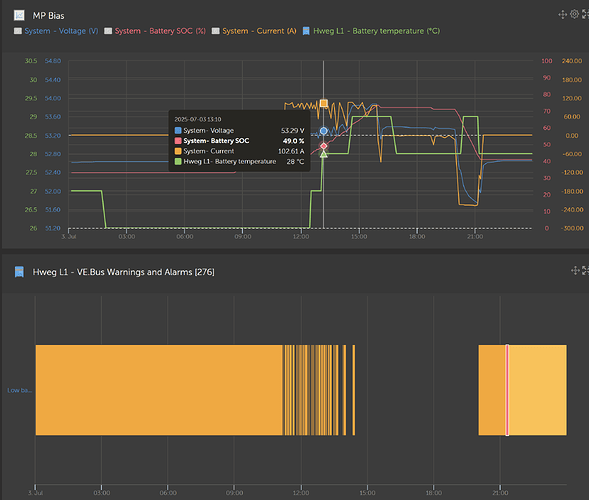Expand MP Bias widget to fullscreen
589x500 pixels.
point(585,14)
